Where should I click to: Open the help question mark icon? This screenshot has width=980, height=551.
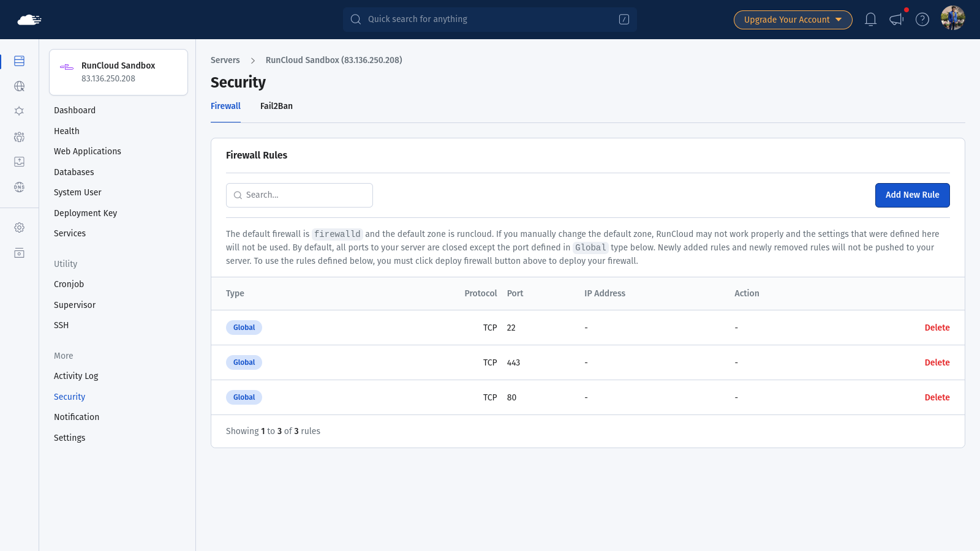(922, 20)
